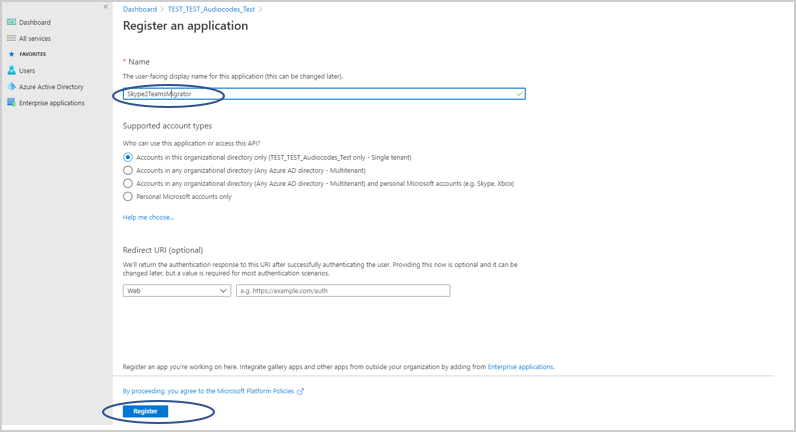
Task: Follow the Enterprise applications link in footer text
Action: click(521, 367)
